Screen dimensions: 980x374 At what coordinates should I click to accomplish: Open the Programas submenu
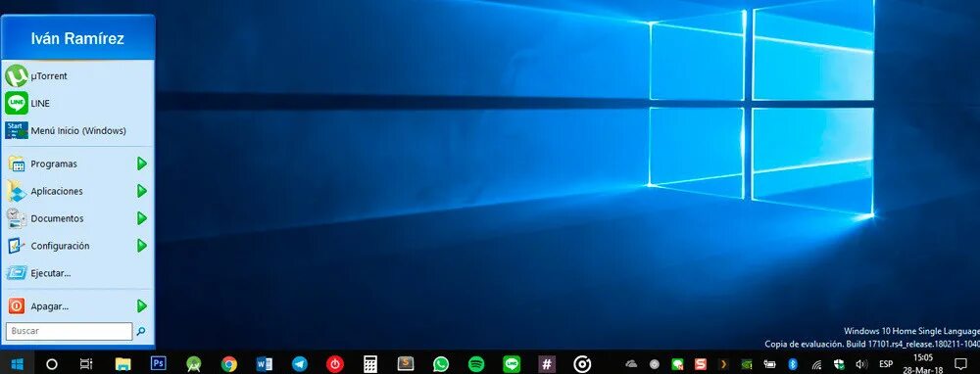coord(78,164)
